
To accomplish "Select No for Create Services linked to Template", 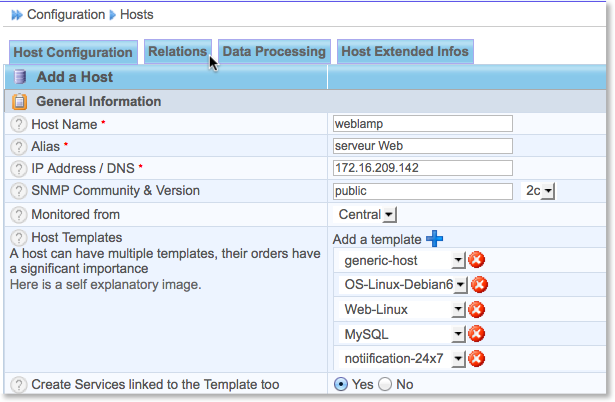I will (x=384, y=384).
